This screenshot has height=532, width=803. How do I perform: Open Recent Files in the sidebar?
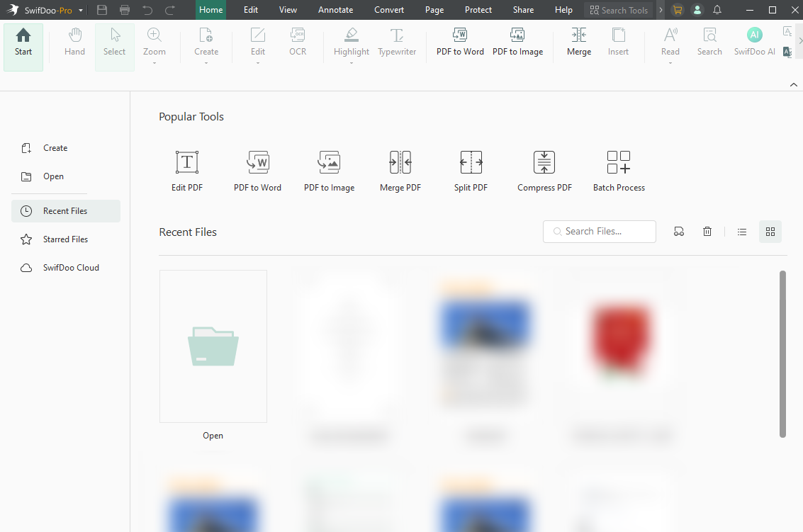pyautogui.click(x=65, y=210)
